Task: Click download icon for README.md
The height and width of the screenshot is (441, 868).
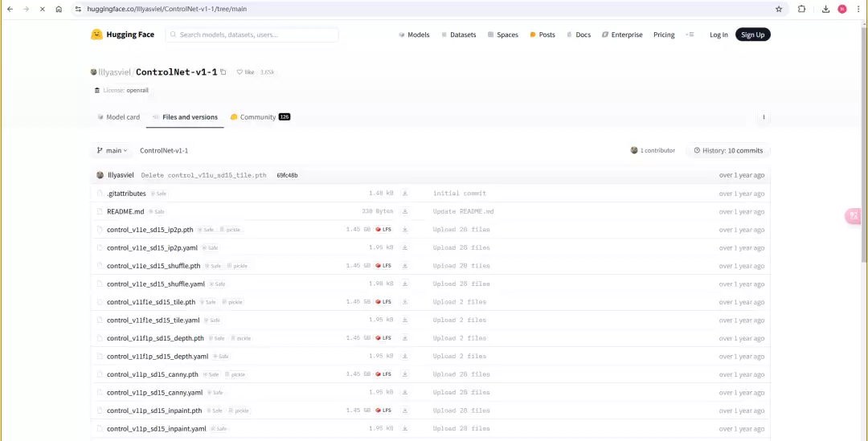Action: click(405, 211)
